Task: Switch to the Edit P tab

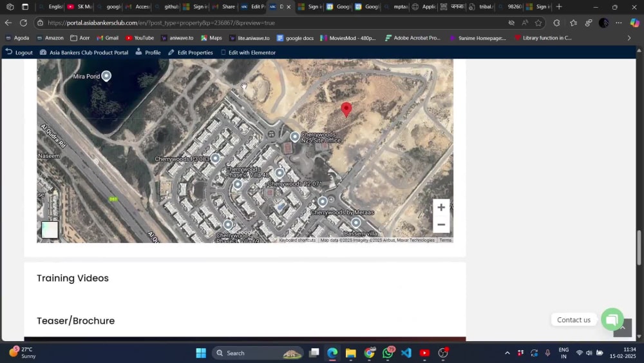Action: tap(253, 6)
